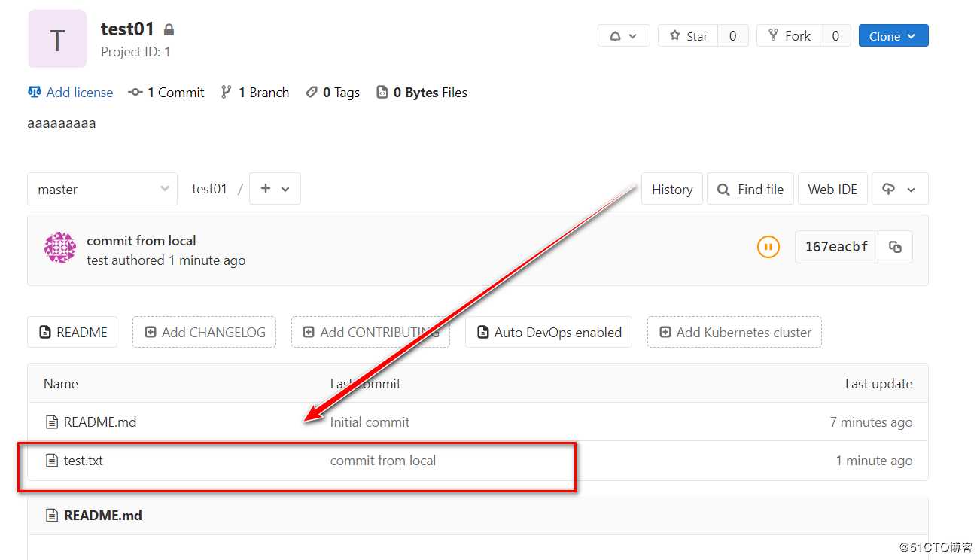Click the file icon beside README.md in the list
Viewport: 980px width, 560px height.
(52, 422)
